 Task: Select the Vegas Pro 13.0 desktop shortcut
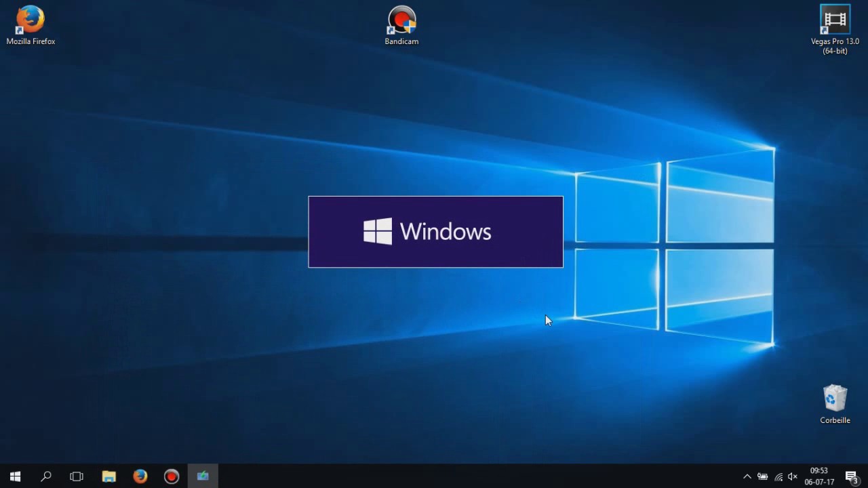click(835, 30)
